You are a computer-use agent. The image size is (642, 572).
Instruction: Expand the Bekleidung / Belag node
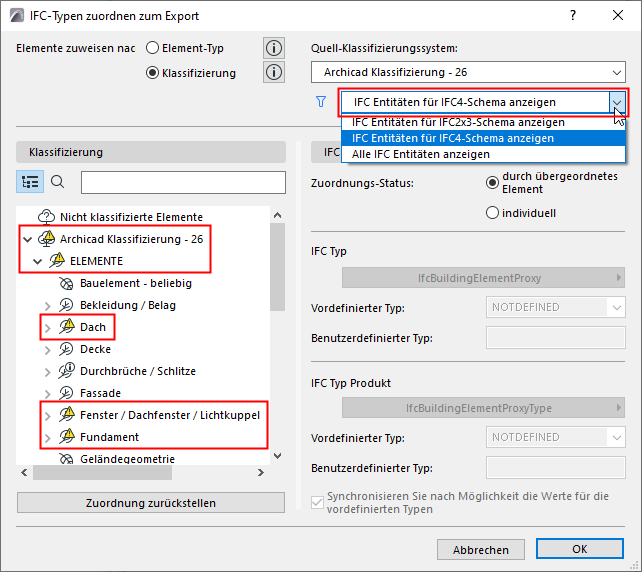tap(47, 306)
